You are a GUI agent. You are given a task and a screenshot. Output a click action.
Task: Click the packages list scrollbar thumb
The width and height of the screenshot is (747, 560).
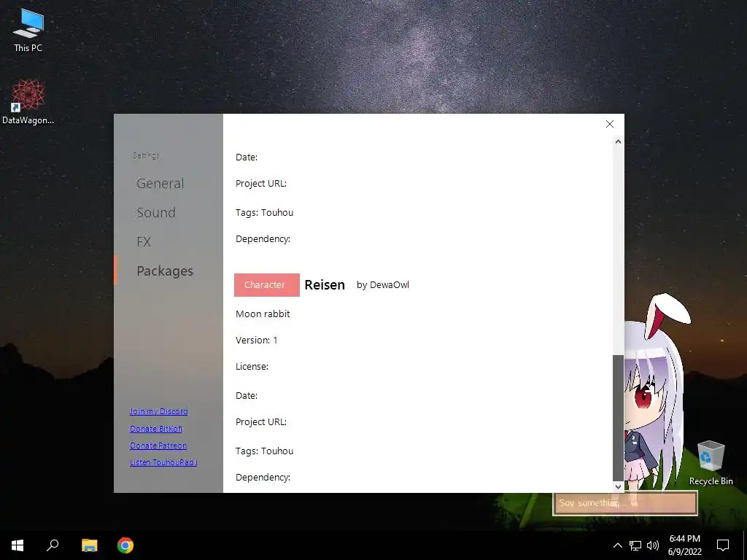(x=618, y=418)
